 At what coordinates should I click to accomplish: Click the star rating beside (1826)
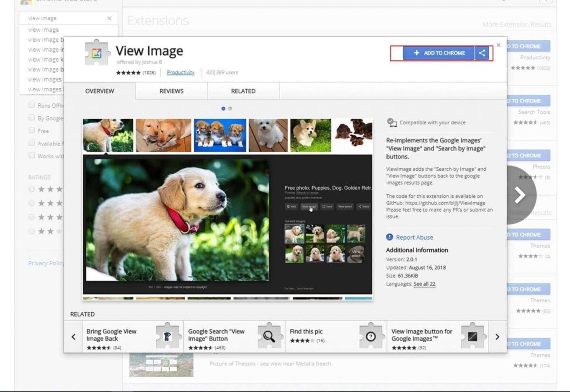128,73
